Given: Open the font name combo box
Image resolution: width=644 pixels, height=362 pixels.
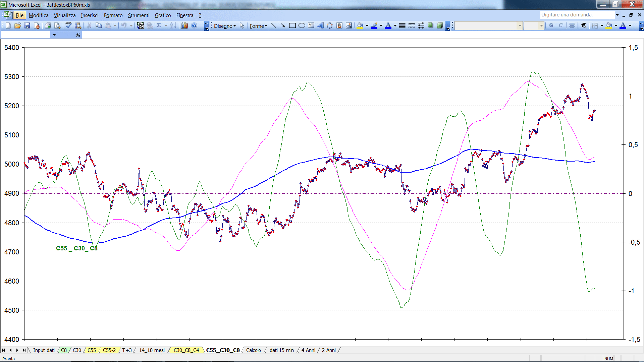Looking at the screenshot, I should 488,25.
